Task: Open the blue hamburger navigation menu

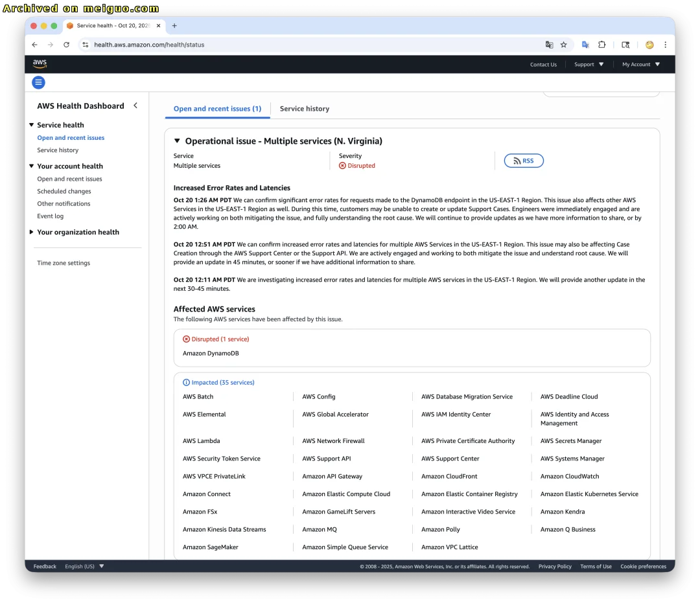Action: click(39, 82)
